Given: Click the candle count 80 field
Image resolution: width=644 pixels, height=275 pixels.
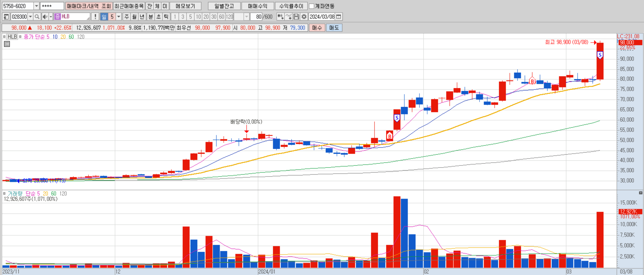Looking at the screenshot, I should 256,17.
